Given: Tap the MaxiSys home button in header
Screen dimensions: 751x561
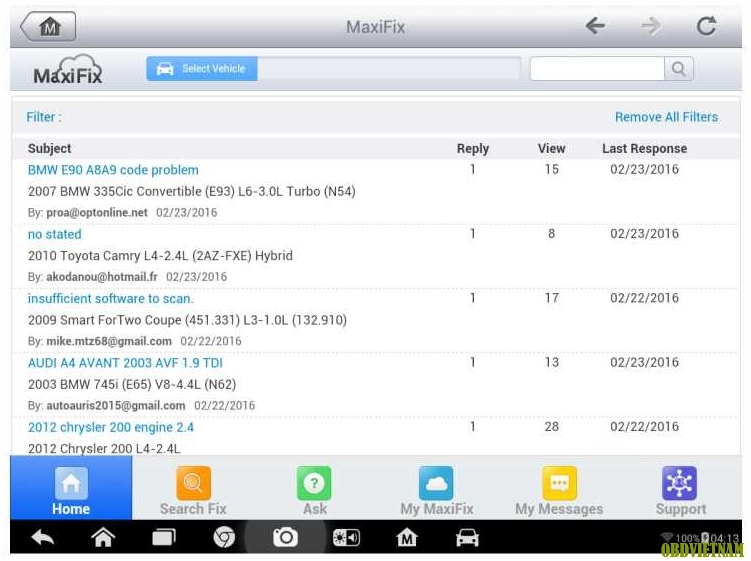Looking at the screenshot, I should click(48, 26).
